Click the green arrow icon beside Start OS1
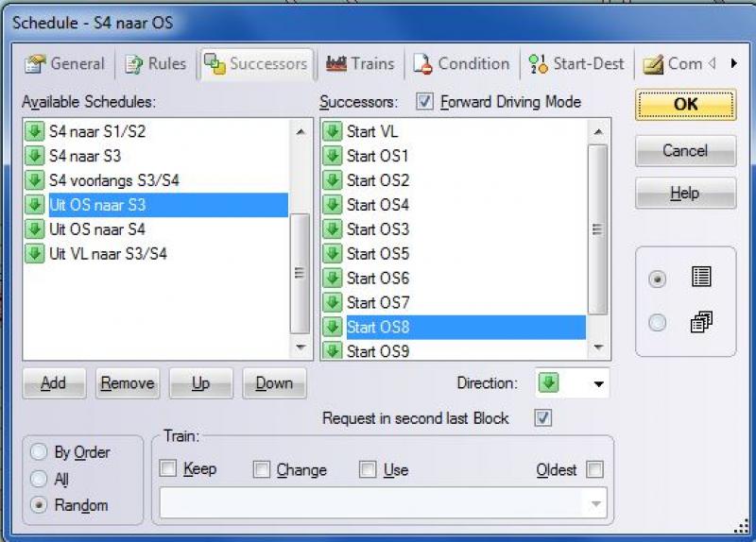The height and width of the screenshot is (542, 756). [x=333, y=156]
